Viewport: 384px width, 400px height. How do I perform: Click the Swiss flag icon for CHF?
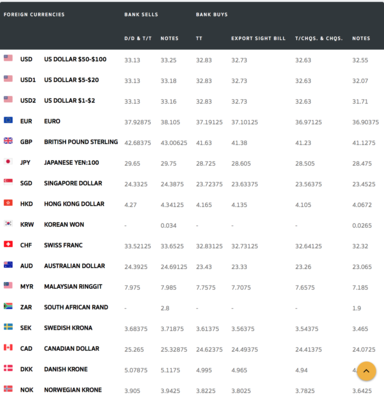pos(8,244)
